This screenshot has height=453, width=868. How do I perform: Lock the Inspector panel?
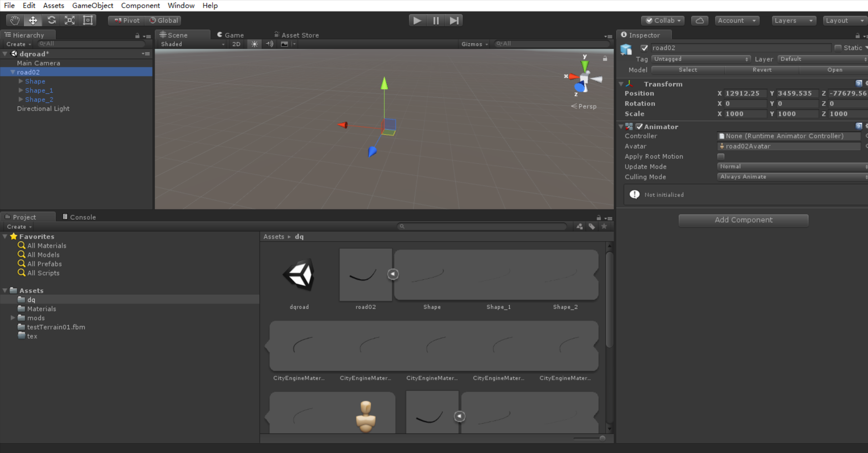[858, 35]
